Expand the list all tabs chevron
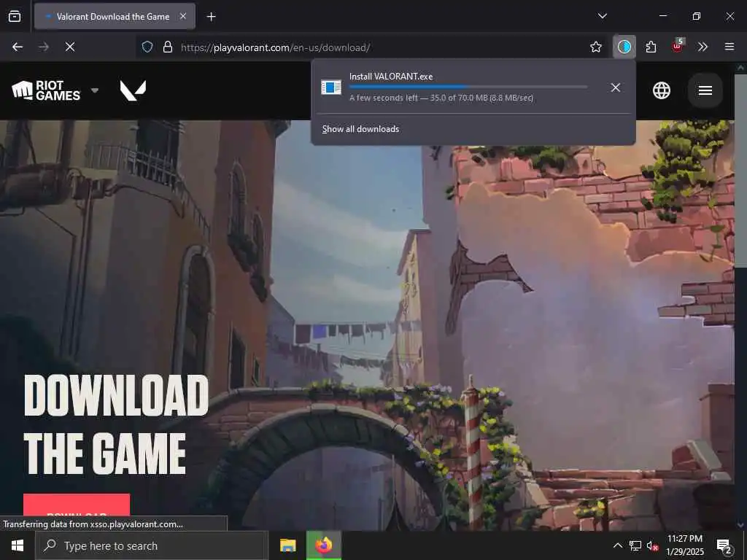 coord(602,16)
